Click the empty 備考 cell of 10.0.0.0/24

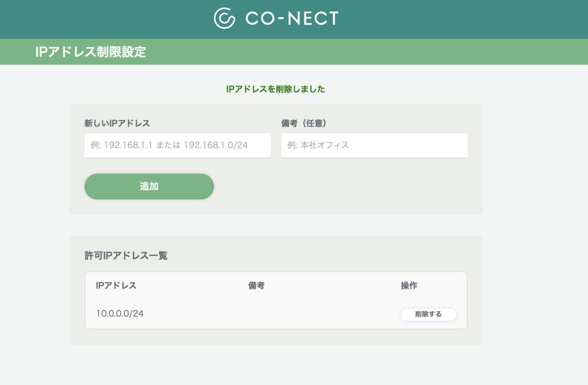point(256,314)
